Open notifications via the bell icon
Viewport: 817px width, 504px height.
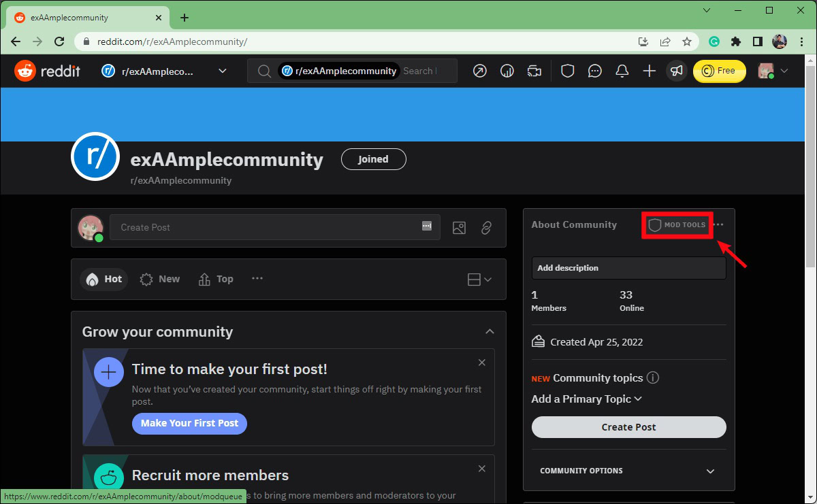(622, 70)
